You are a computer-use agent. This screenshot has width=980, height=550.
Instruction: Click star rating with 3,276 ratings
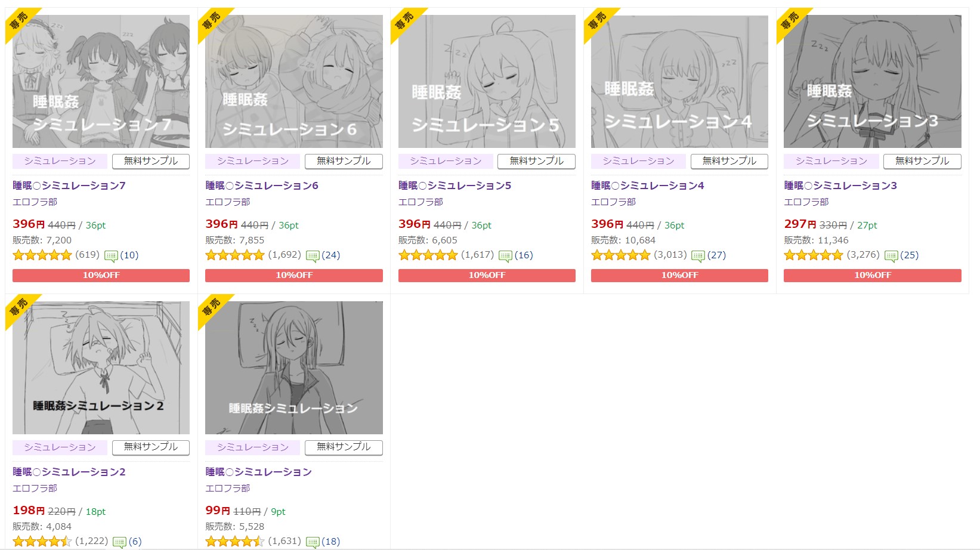[x=813, y=255]
